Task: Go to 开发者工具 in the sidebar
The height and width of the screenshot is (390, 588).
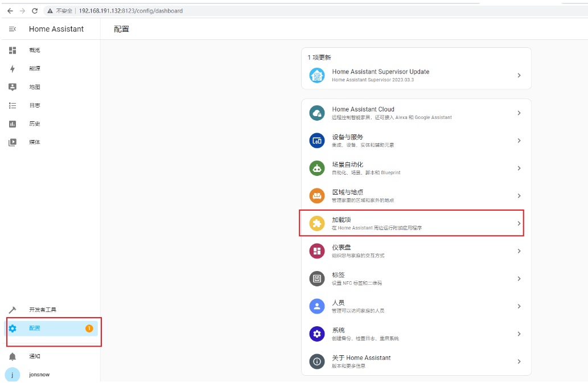Action: (x=43, y=310)
